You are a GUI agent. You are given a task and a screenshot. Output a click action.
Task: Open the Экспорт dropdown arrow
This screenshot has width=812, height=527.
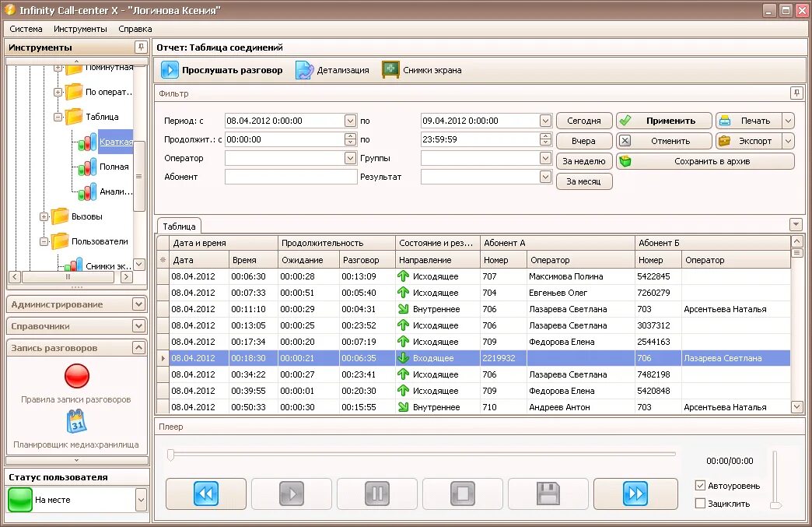(788, 141)
